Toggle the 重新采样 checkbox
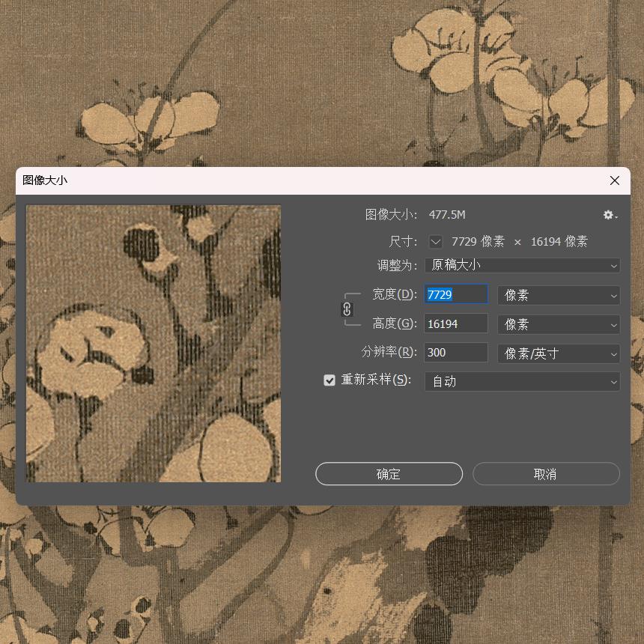Viewport: 644px width, 644px height. [x=329, y=380]
